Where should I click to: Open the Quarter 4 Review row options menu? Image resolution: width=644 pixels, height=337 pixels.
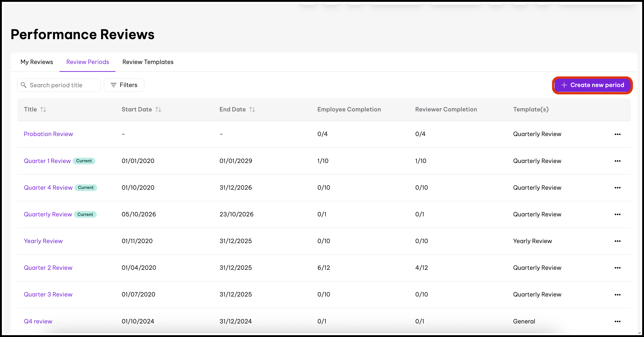pos(617,188)
